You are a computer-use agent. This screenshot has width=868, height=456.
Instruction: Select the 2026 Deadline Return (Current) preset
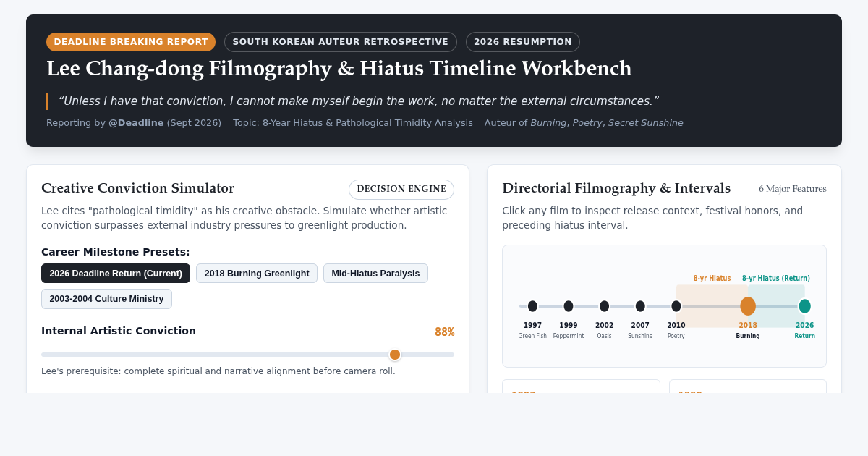(x=116, y=274)
